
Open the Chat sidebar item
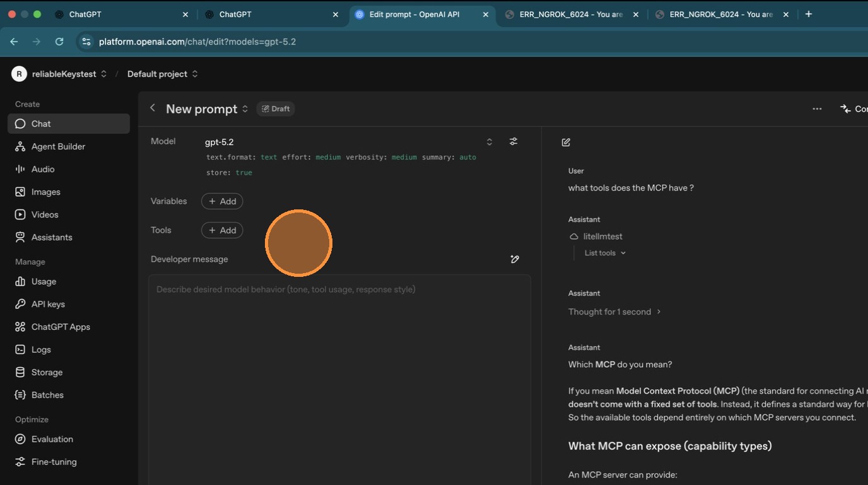pyautogui.click(x=68, y=124)
